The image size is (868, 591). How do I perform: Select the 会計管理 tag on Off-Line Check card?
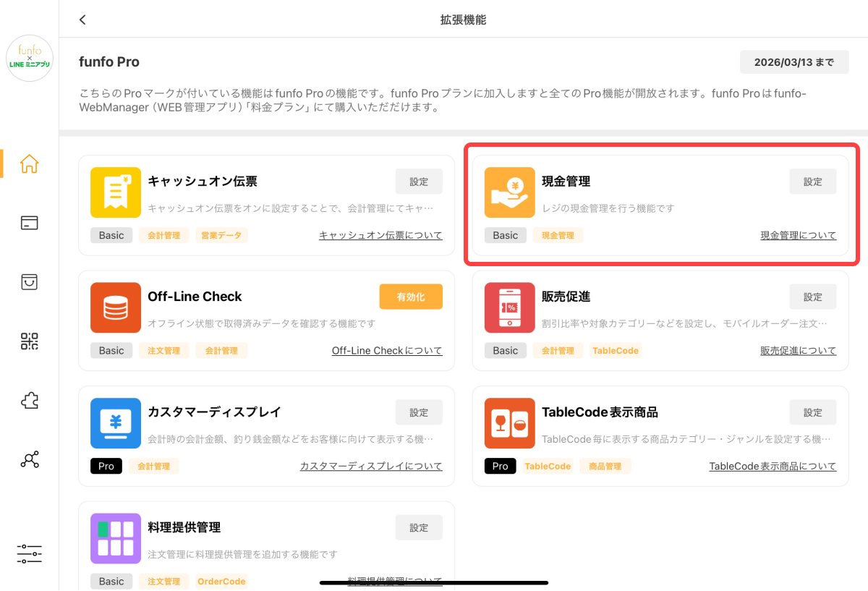pos(221,351)
